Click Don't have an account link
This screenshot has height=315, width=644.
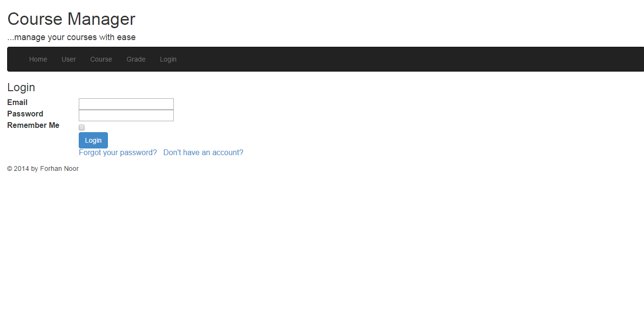203,152
